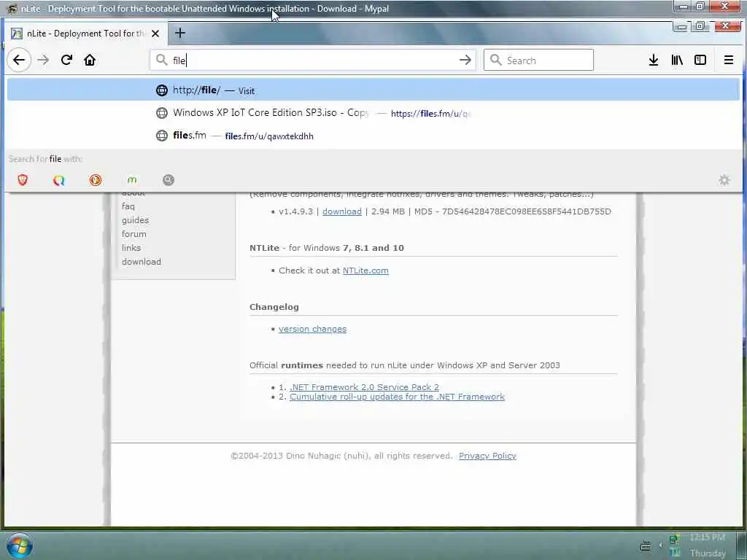Close the nLite tab
Viewport: 747px width, 560px height.
pyautogui.click(x=155, y=34)
